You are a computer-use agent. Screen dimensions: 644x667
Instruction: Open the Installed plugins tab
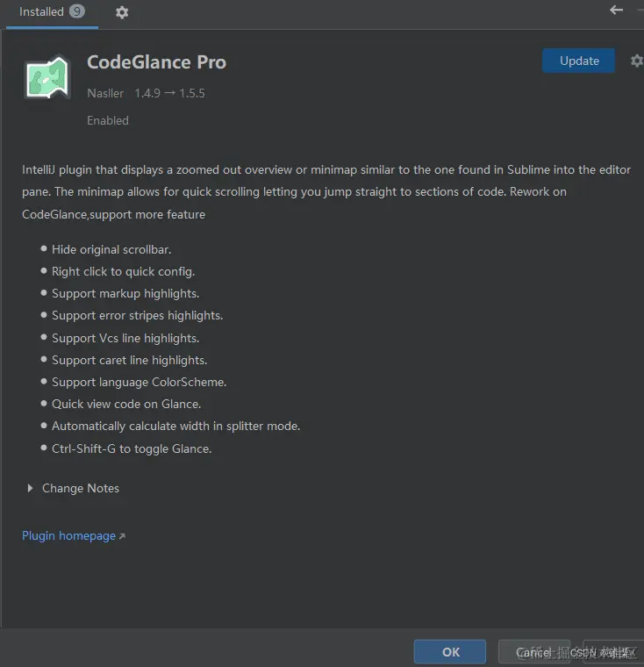click(52, 12)
